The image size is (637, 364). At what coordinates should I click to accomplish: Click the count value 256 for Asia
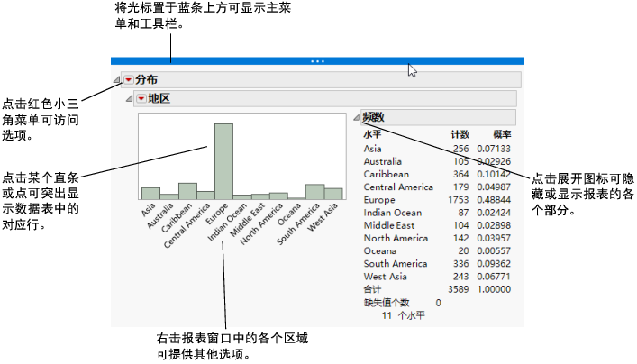click(461, 149)
